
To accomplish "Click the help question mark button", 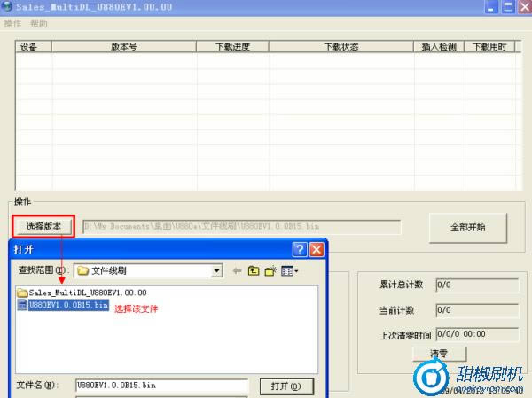I will pyautogui.click(x=300, y=249).
